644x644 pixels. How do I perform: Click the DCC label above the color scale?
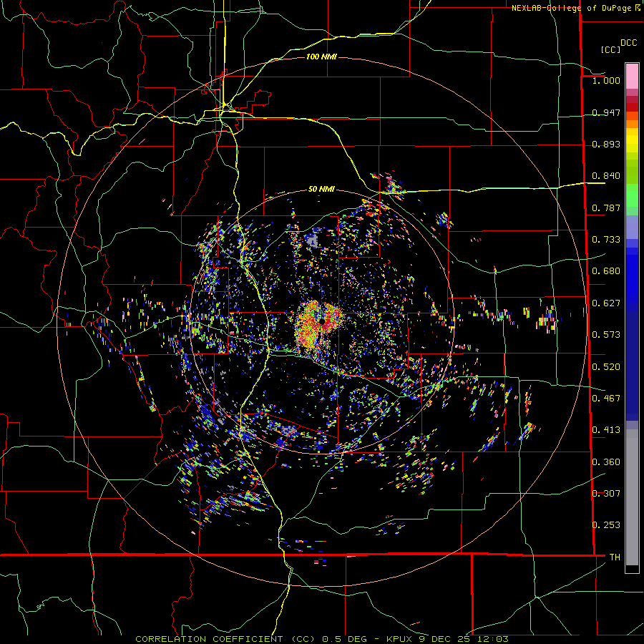(x=628, y=43)
